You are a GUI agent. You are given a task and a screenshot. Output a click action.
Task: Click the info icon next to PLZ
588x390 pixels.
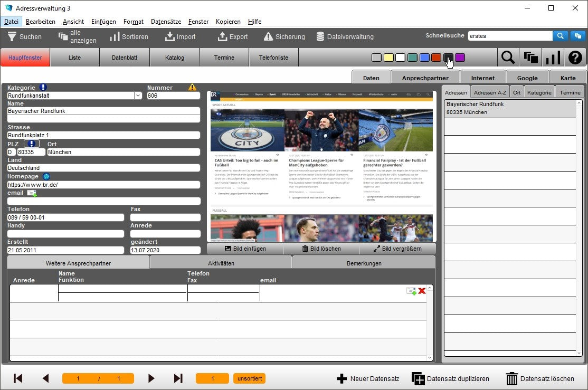(x=32, y=144)
